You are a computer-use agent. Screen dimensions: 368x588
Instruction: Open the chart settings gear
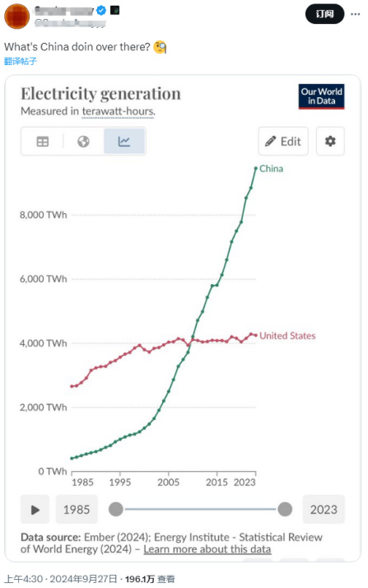click(330, 142)
